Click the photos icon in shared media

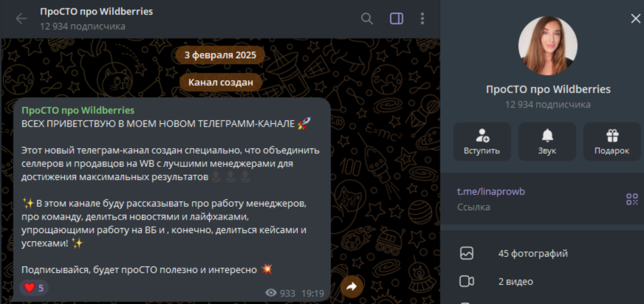[466, 253]
